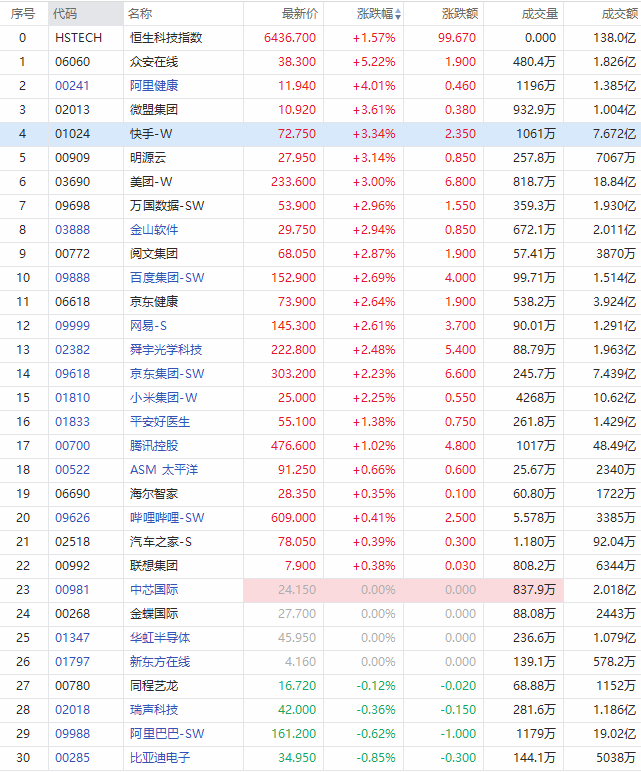Open the 网易-S stock link
The height and width of the screenshot is (772, 641).
point(148,325)
